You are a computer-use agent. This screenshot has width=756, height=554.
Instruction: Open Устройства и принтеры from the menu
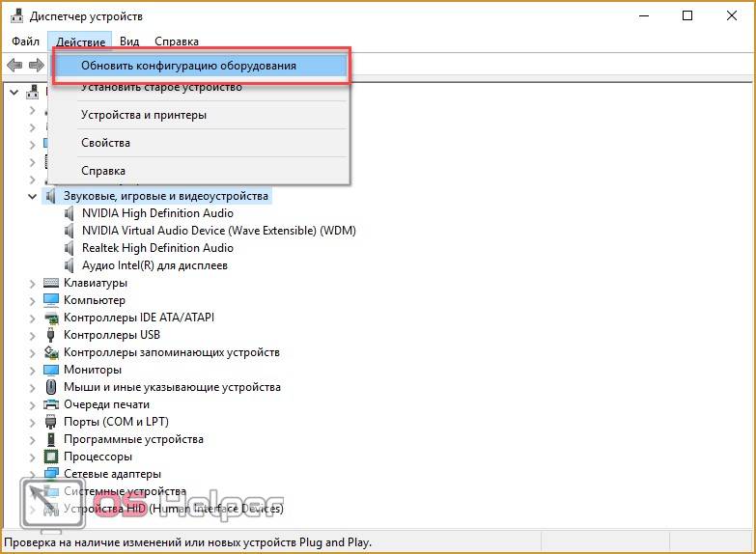click(x=144, y=115)
